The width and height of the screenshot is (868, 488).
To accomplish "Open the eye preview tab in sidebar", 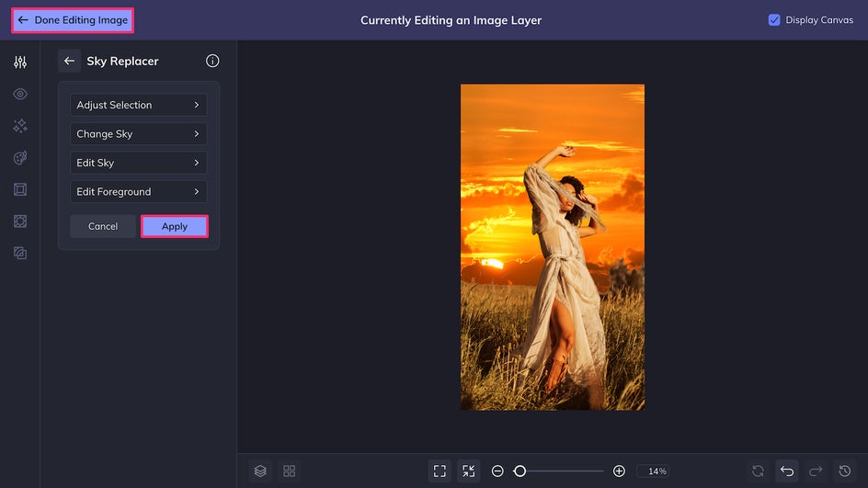I will coord(20,94).
